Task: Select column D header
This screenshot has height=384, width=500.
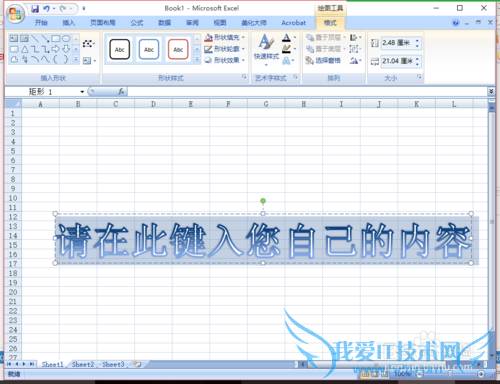Action: coord(153,104)
